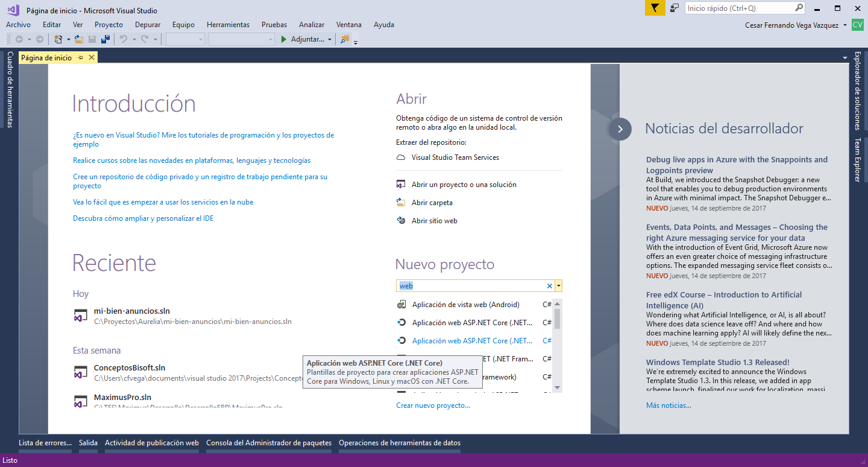This screenshot has width=868, height=467.
Task: Click the Undo arrow icon
Action: tap(123, 39)
